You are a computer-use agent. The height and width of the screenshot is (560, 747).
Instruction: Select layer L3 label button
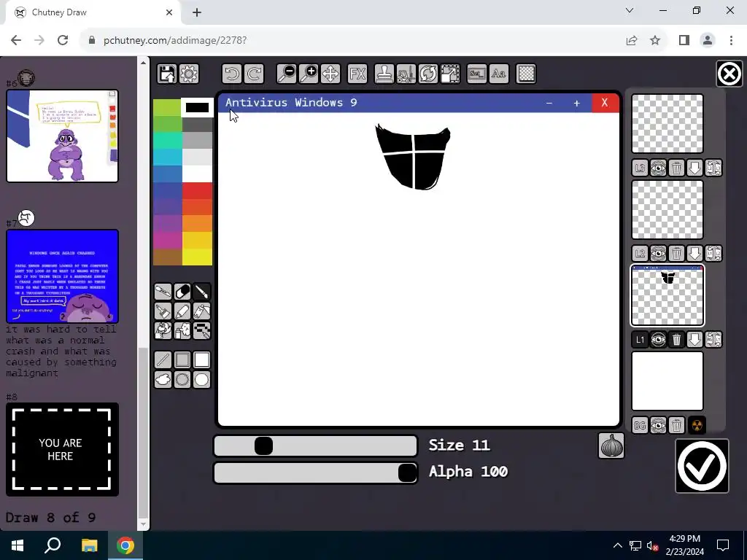[x=640, y=168]
